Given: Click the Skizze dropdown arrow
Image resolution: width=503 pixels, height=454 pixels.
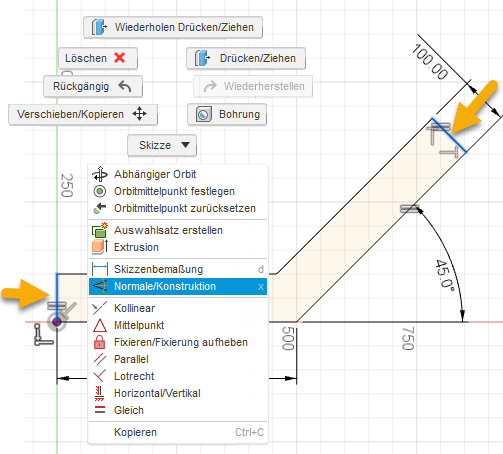Looking at the screenshot, I should pyautogui.click(x=185, y=145).
